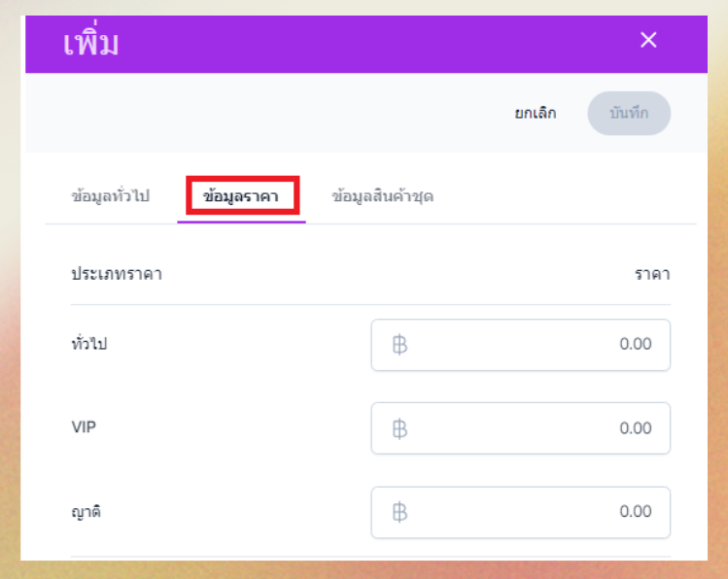Screen dimensions: 728x579
Task: Open the ข้อมูลสินค้าชุด tab
Action: pos(382,196)
